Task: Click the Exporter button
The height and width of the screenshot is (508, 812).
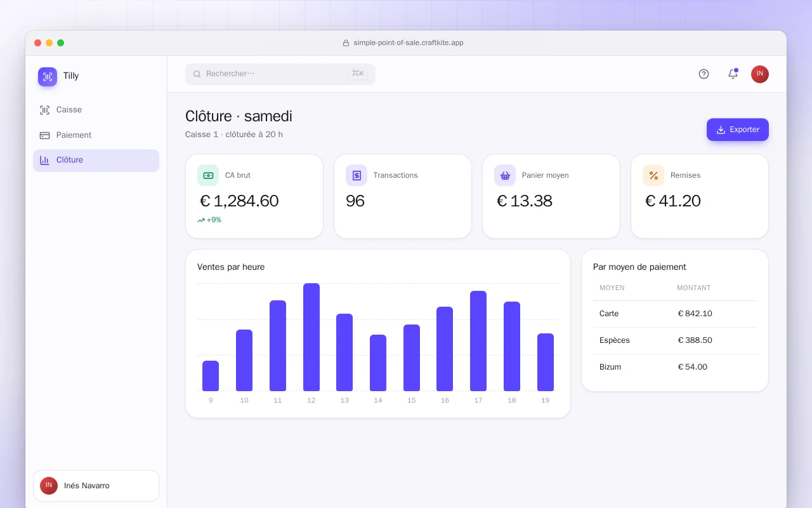Action: pyautogui.click(x=738, y=130)
